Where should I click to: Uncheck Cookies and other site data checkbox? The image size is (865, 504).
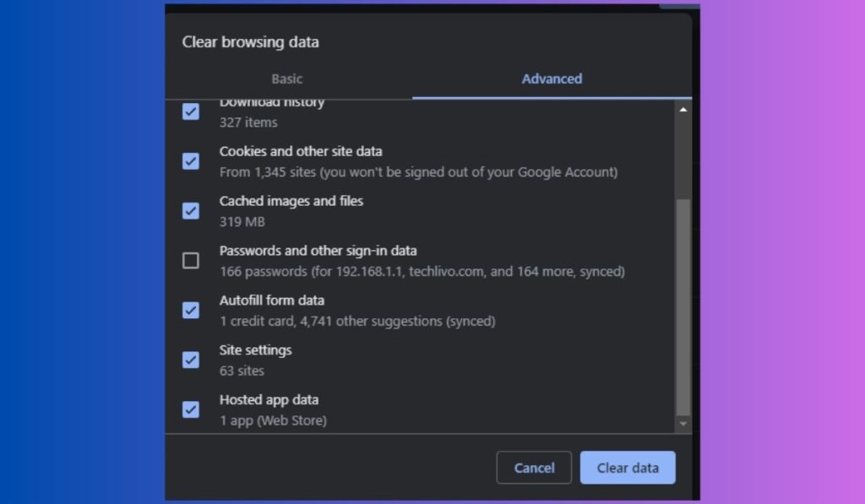191,161
